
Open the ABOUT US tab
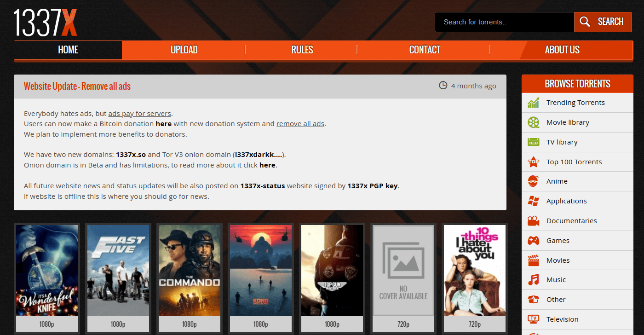point(562,50)
